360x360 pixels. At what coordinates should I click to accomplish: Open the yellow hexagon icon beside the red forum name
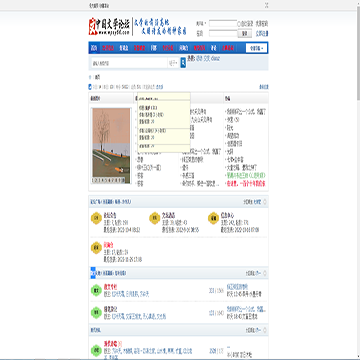coord(96,248)
